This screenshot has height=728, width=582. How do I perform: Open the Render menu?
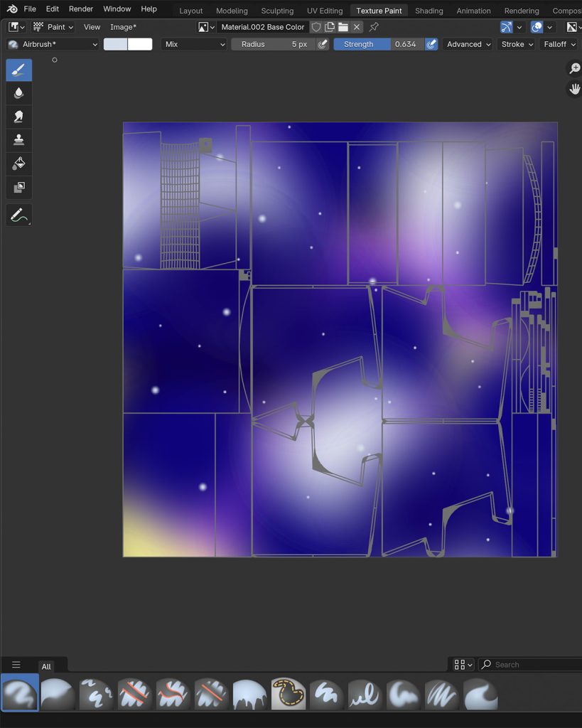pyautogui.click(x=81, y=9)
